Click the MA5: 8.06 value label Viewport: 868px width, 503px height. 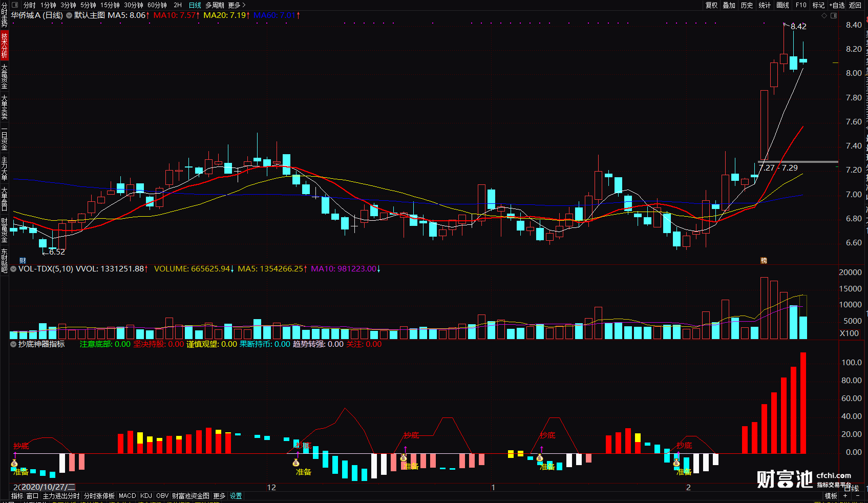[x=129, y=15]
